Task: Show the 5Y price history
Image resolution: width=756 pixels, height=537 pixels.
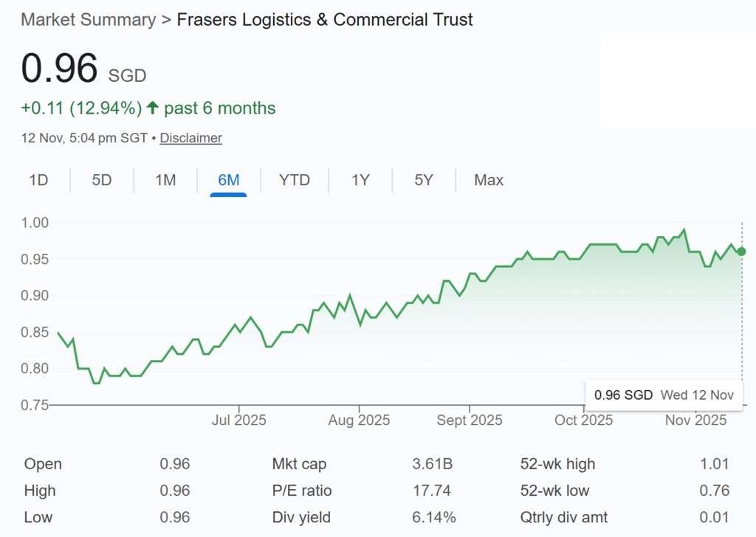Action: (x=423, y=179)
